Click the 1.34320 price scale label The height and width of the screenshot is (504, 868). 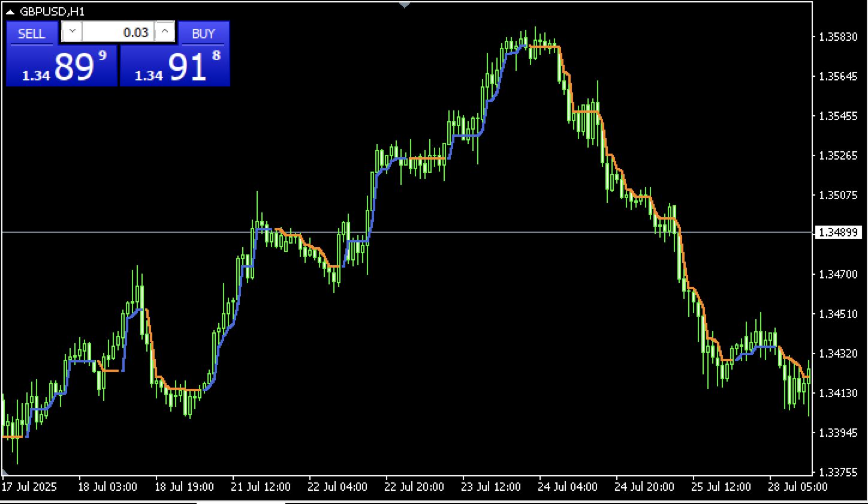pyautogui.click(x=837, y=353)
